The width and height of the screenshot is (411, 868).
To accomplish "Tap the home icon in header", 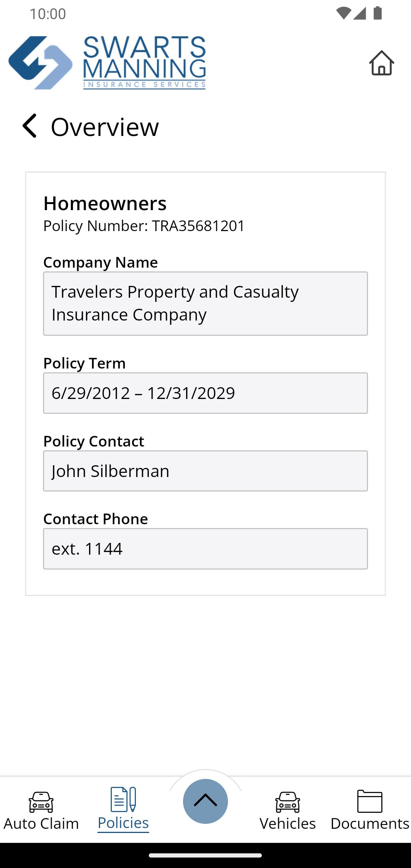I will pyautogui.click(x=381, y=63).
